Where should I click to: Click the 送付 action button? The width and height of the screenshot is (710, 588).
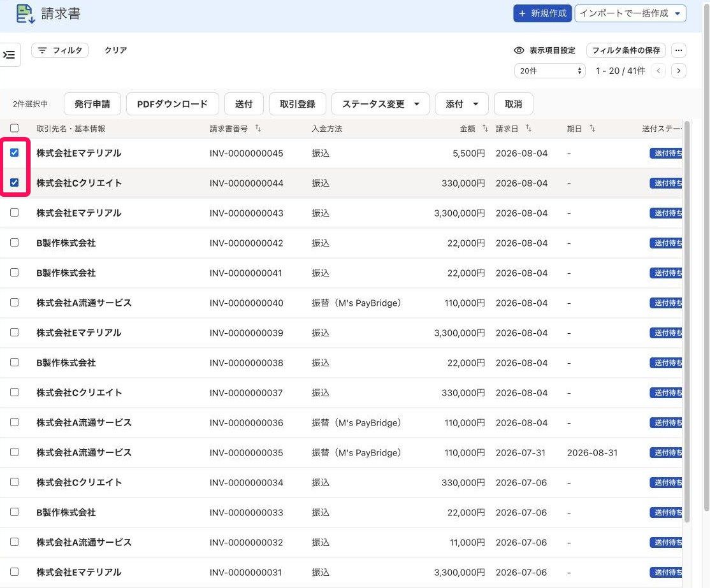243,104
